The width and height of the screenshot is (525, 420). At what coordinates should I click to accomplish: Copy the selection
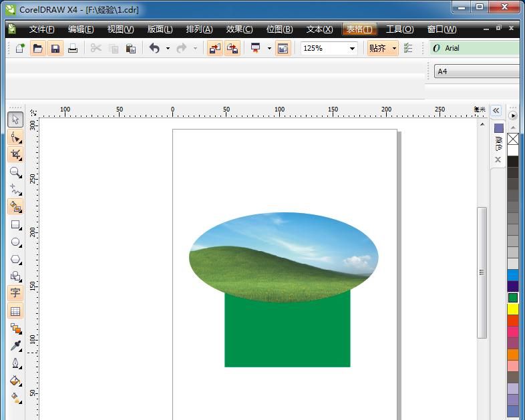(x=114, y=49)
